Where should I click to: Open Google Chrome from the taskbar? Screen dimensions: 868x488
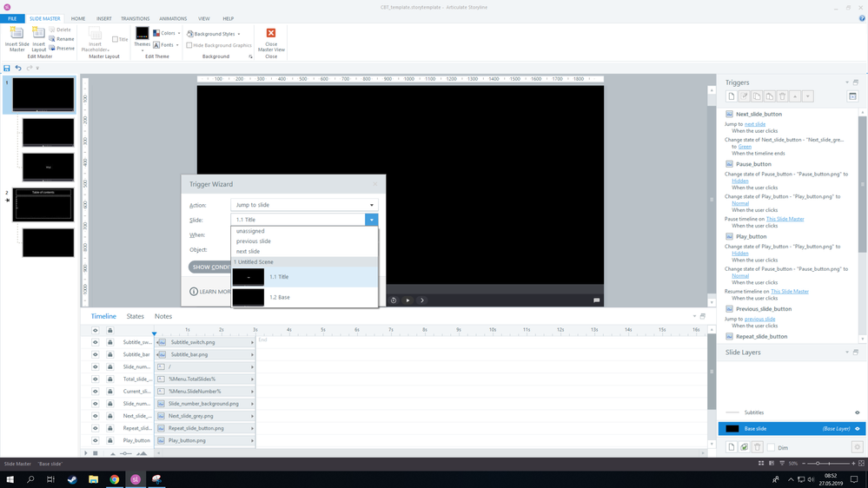point(115,479)
